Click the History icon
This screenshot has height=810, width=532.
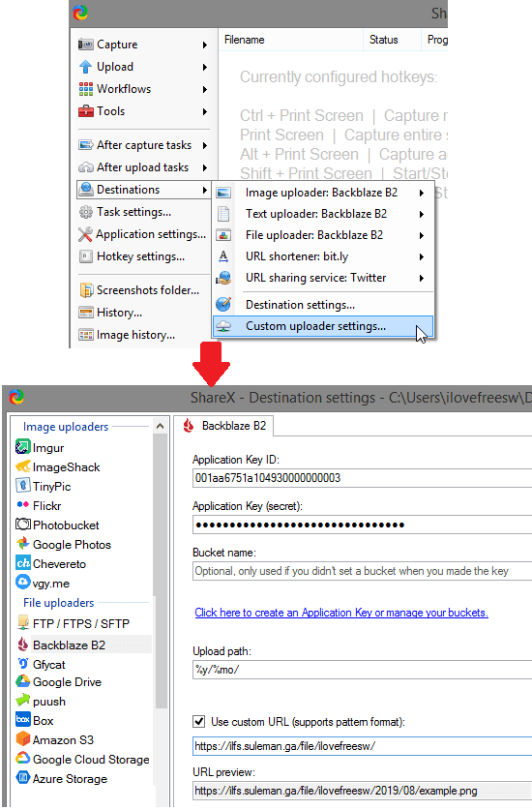point(85,313)
